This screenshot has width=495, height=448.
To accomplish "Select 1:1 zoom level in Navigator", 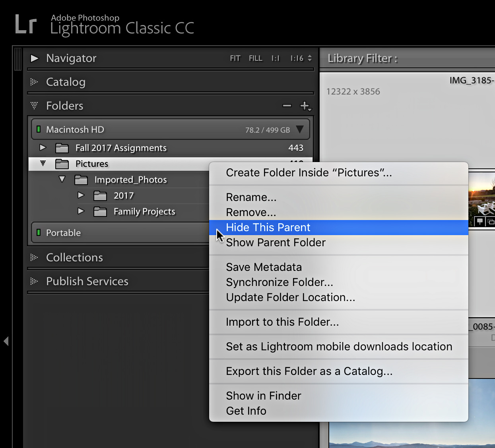I will [x=276, y=58].
